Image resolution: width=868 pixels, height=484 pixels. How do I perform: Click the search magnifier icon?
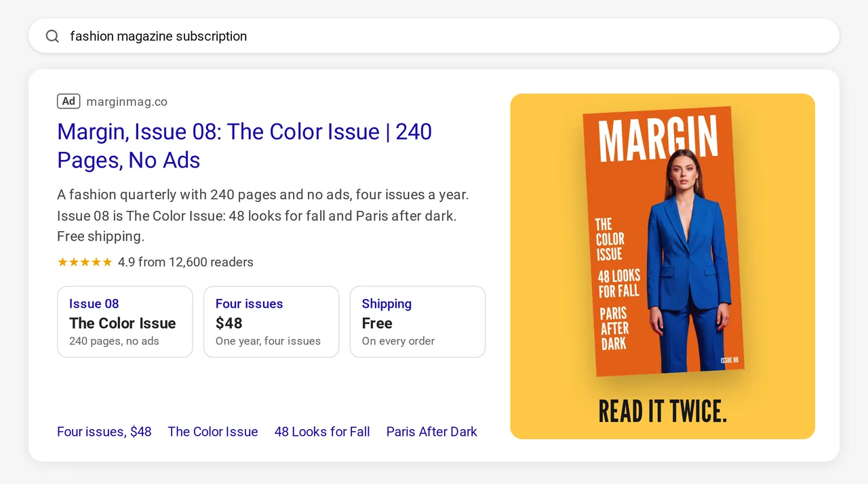(x=52, y=36)
